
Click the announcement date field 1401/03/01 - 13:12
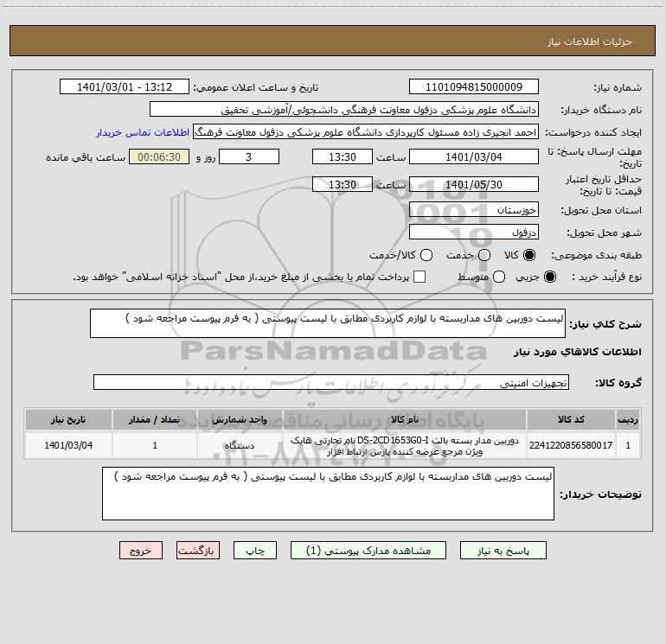point(125,86)
